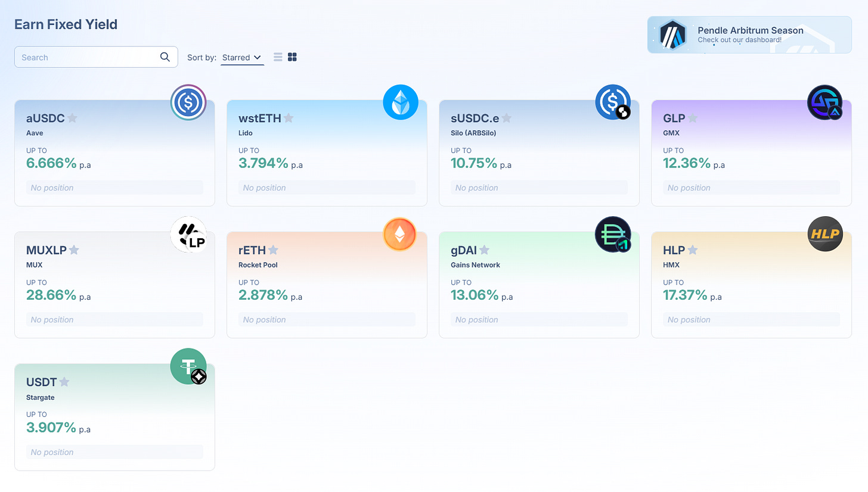The height and width of the screenshot is (492, 868).
Task: Click the wstETH Lido token icon
Action: pos(401,102)
